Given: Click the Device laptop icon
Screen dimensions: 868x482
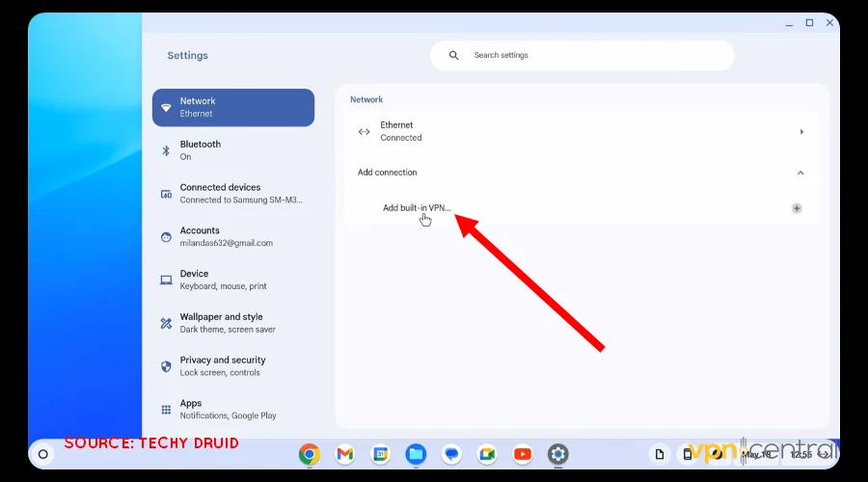Looking at the screenshot, I should tap(166, 280).
